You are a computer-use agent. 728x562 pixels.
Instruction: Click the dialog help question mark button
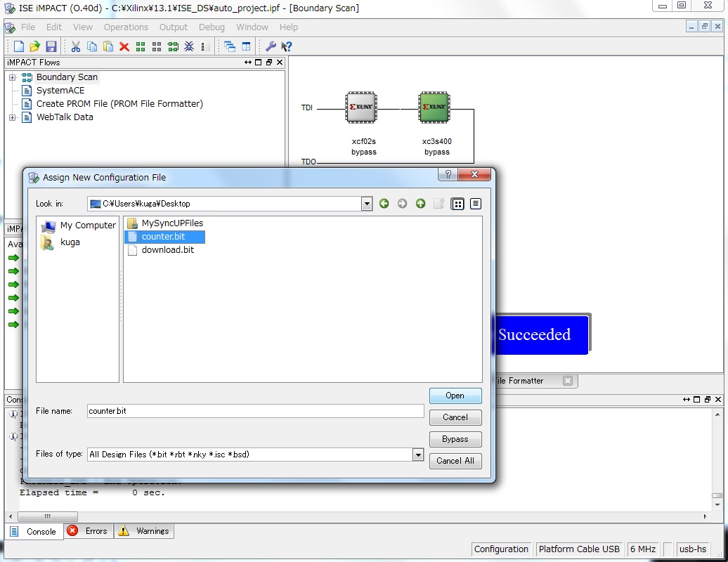click(448, 174)
